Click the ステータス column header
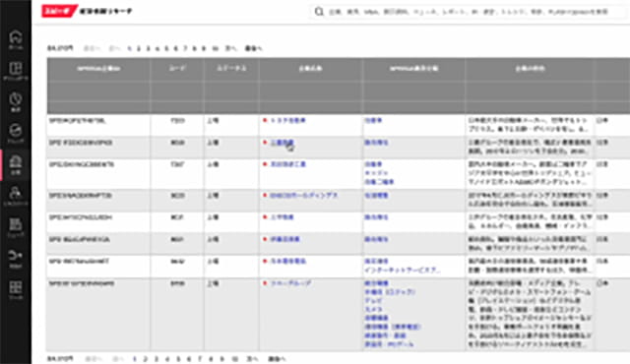 pyautogui.click(x=231, y=69)
